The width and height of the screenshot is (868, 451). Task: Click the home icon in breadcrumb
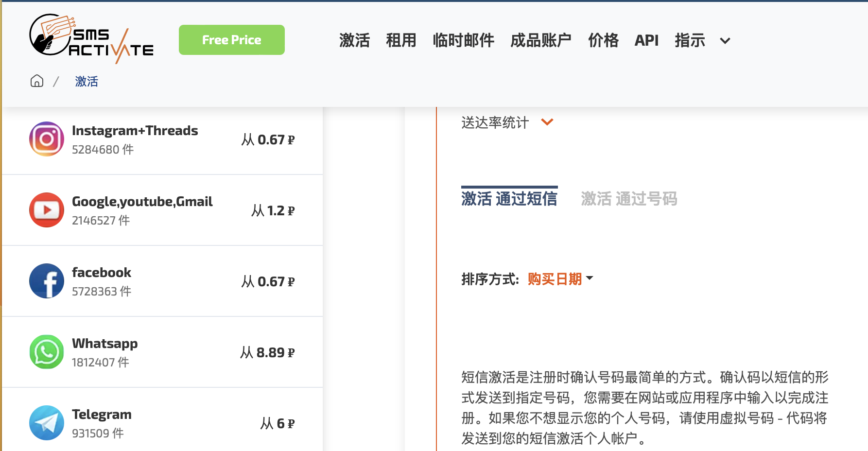[x=36, y=81]
